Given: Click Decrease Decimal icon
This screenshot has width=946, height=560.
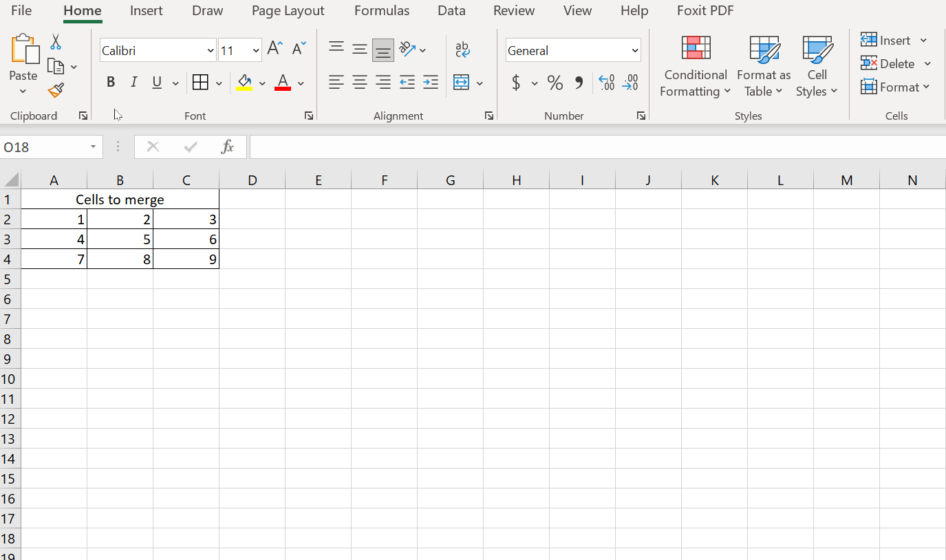Looking at the screenshot, I should (x=630, y=83).
